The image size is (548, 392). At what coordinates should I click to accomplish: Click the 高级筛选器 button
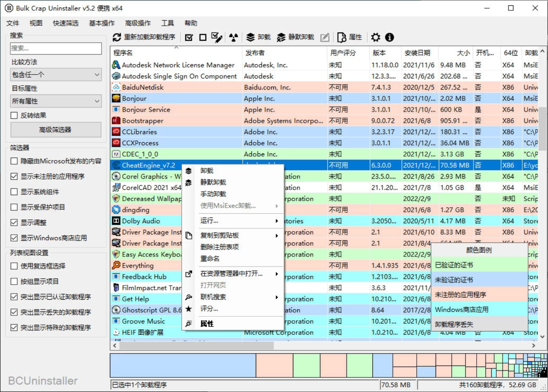(x=56, y=129)
